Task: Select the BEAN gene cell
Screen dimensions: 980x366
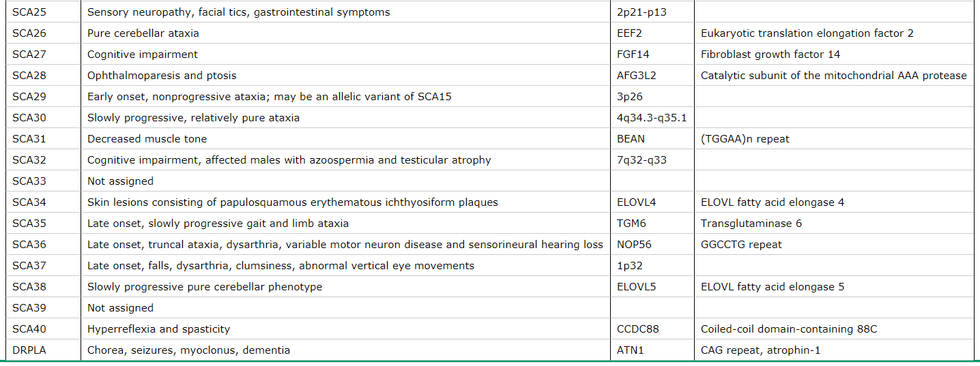Action: coord(631,138)
